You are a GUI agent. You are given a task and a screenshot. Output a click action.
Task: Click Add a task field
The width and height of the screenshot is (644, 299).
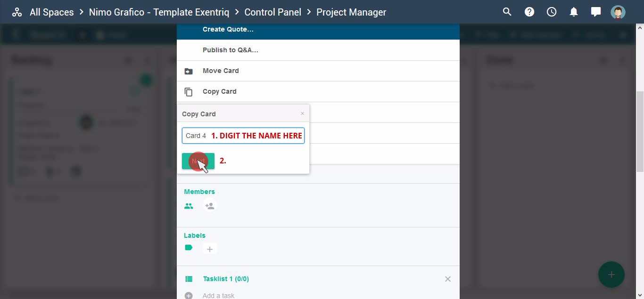tap(219, 296)
